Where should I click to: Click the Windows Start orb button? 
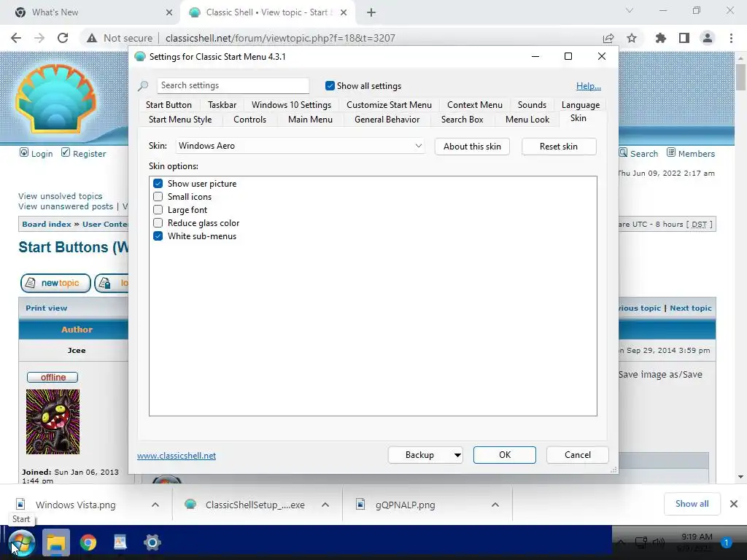tap(22, 542)
